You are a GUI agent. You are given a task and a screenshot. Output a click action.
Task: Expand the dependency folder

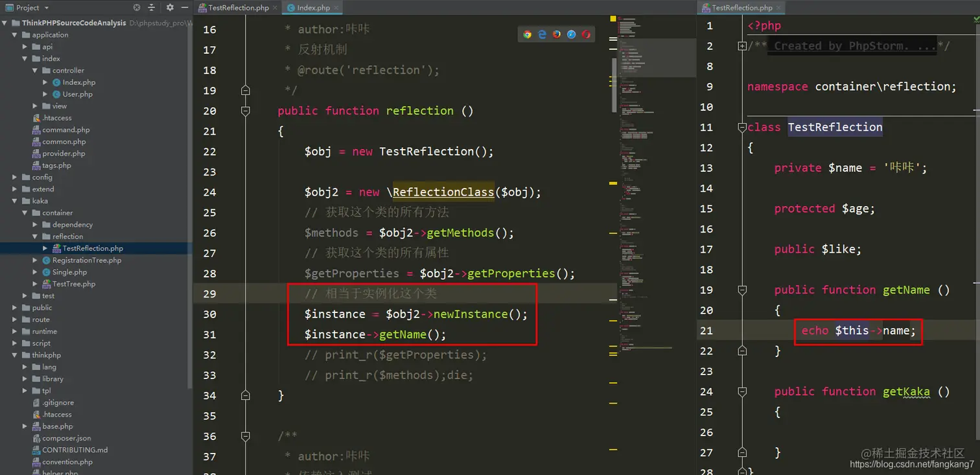(36, 225)
